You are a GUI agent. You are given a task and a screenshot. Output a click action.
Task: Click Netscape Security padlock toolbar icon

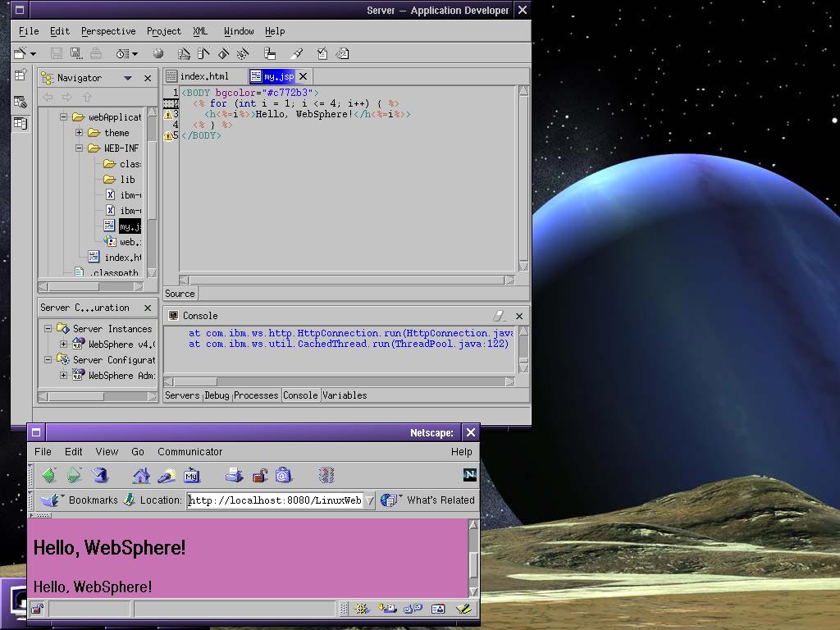point(259,475)
